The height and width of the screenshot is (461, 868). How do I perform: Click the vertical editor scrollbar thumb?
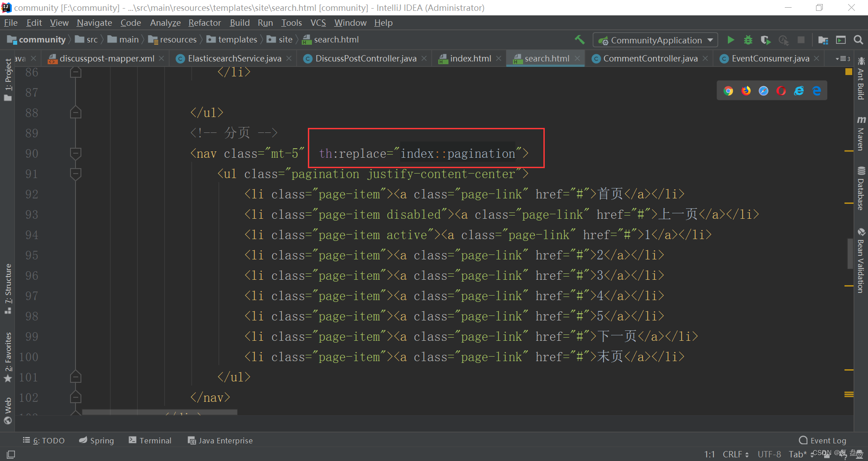tap(850, 254)
